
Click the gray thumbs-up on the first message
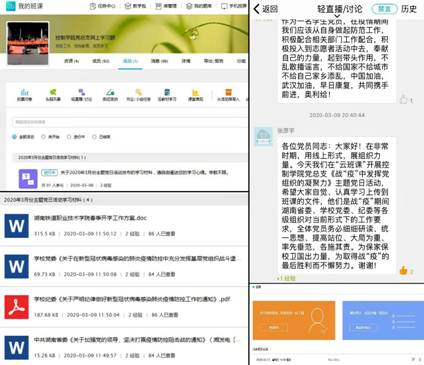click(404, 99)
